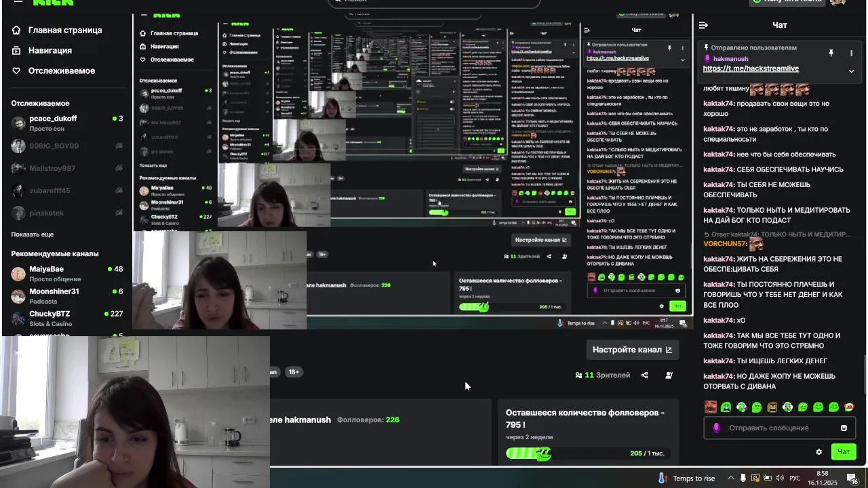Open offline channel 99BIG_BOY99
Viewport: 868px width, 488px height.
[66, 146]
